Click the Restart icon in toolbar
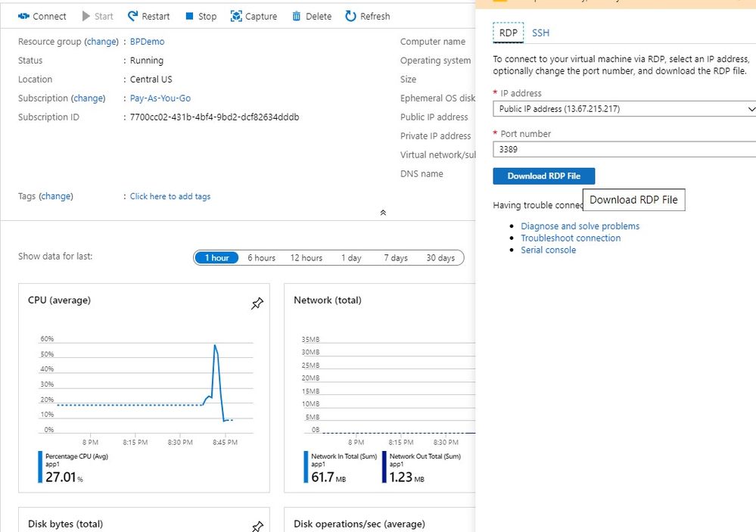The height and width of the screenshot is (532, 756). pyautogui.click(x=133, y=16)
